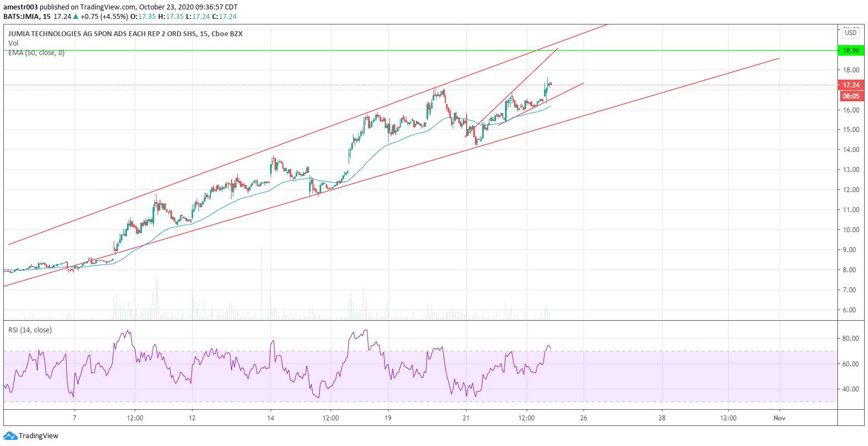The width and height of the screenshot is (868, 446).
Task: Open the USD currency selector
Action: pos(850,33)
